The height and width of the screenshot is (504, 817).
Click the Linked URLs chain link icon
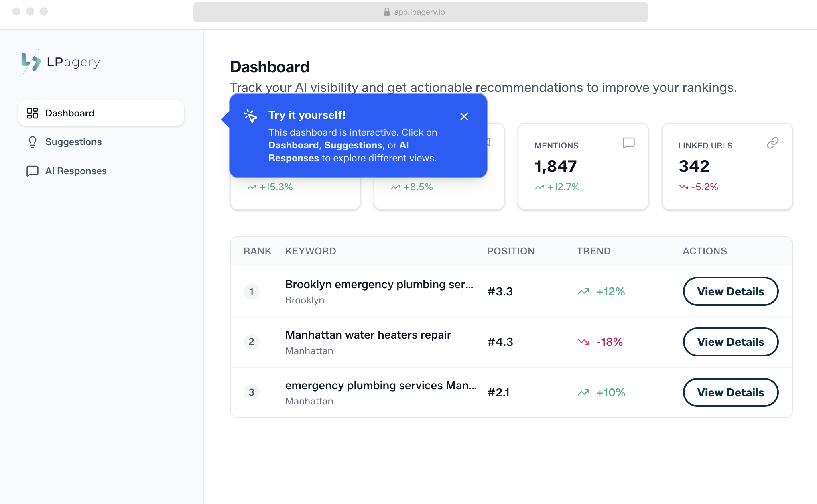[x=772, y=143]
